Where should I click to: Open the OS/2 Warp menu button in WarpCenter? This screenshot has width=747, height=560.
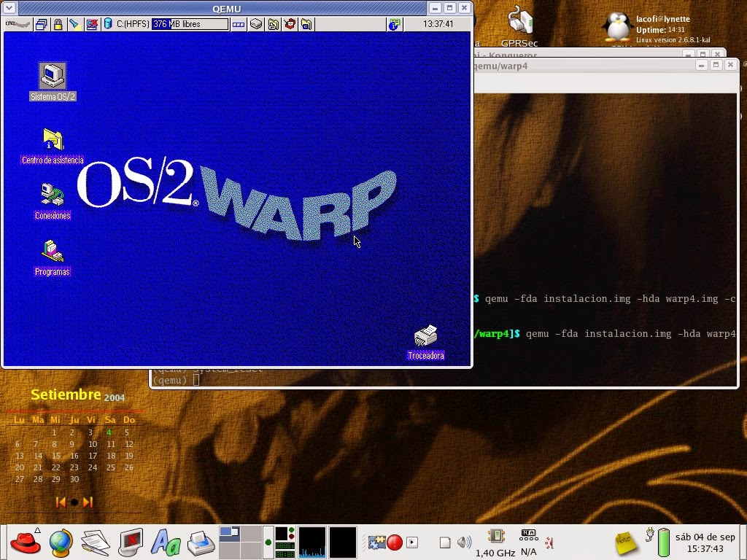(x=18, y=24)
